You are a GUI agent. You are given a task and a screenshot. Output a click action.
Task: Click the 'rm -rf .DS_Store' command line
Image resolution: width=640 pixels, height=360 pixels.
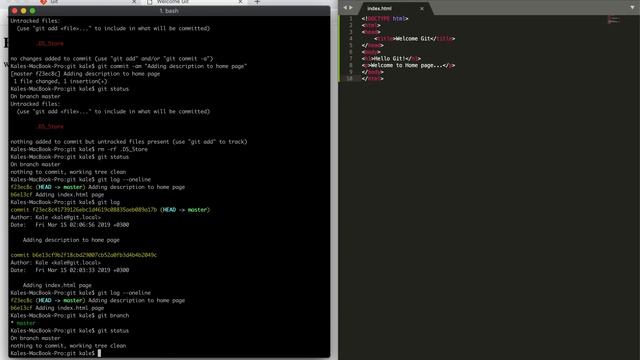pos(79,149)
